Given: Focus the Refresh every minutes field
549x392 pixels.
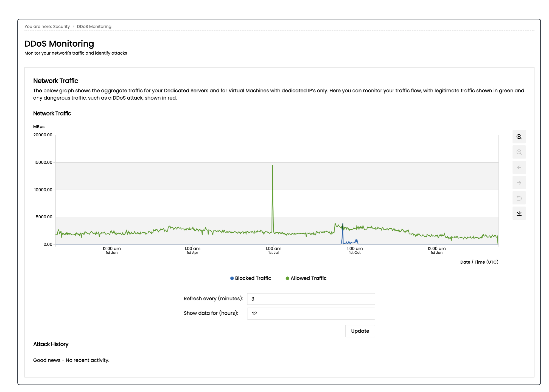Looking at the screenshot, I should (311, 299).
